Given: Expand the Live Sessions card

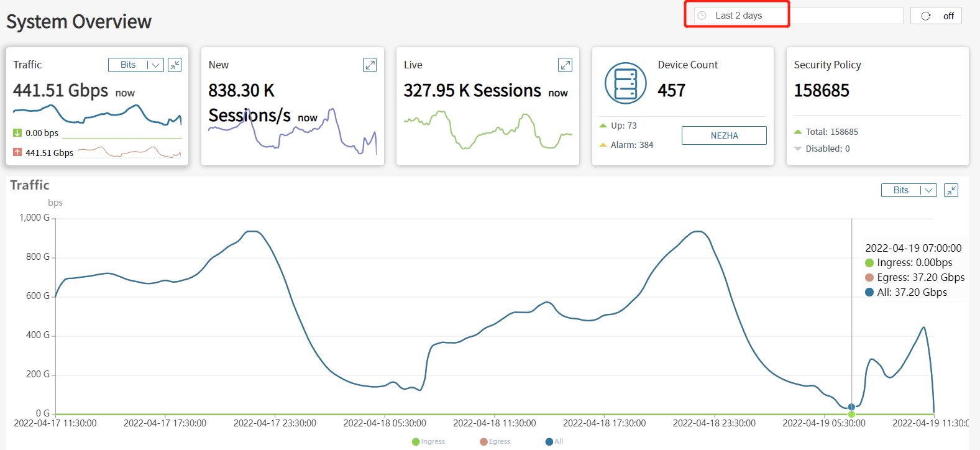Looking at the screenshot, I should click(x=565, y=65).
